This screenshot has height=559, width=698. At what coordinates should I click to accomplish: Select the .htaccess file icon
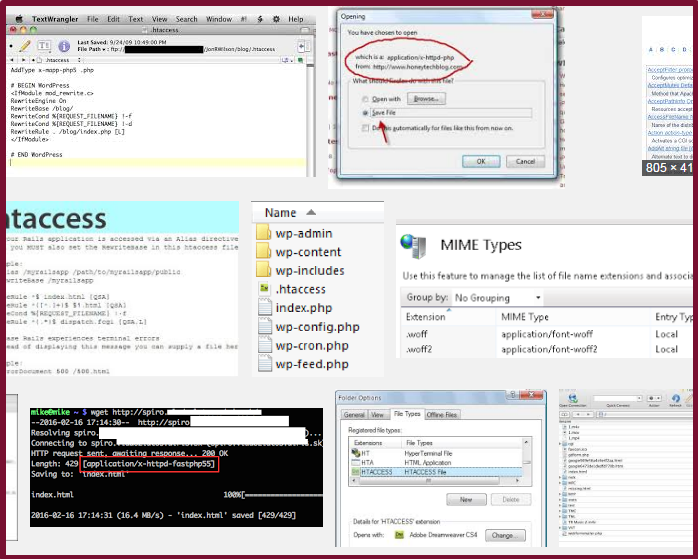click(x=264, y=289)
